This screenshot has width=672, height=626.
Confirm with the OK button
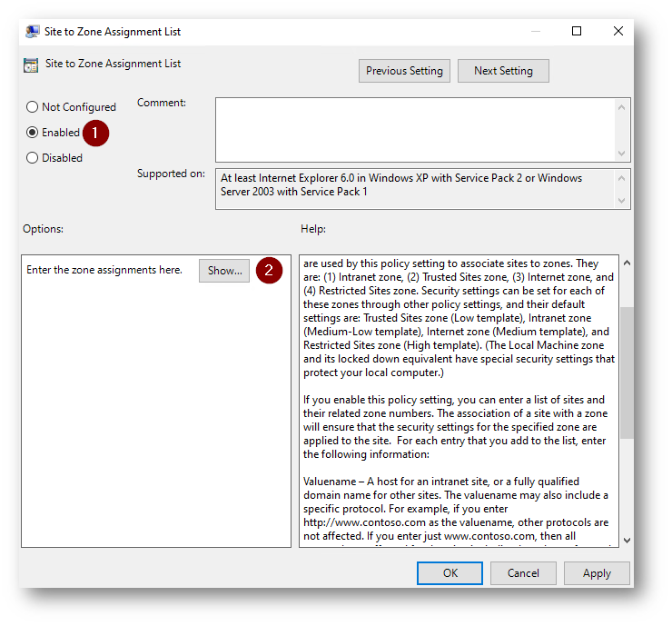coord(450,572)
